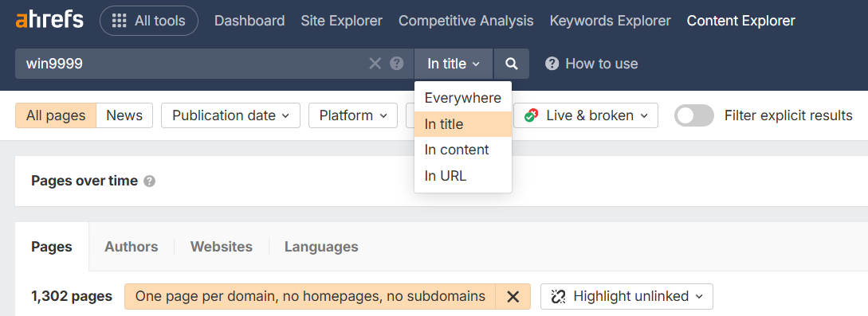
Task: Click One page per domain filter chip
Action: (x=310, y=297)
